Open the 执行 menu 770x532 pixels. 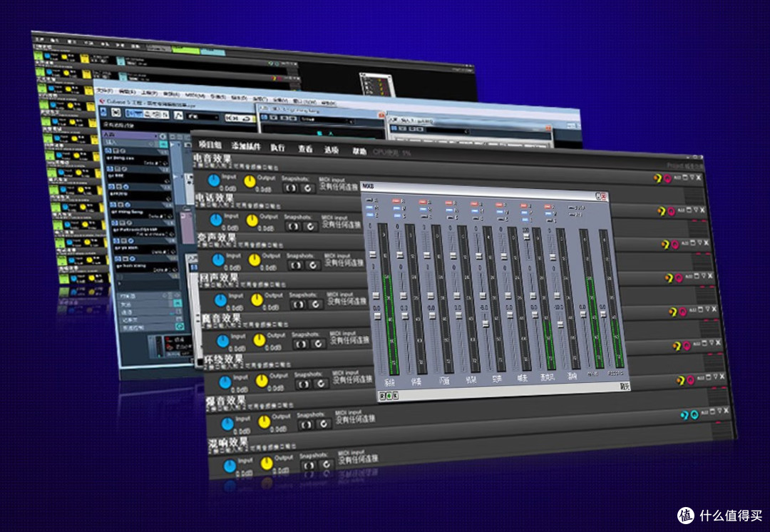click(277, 148)
